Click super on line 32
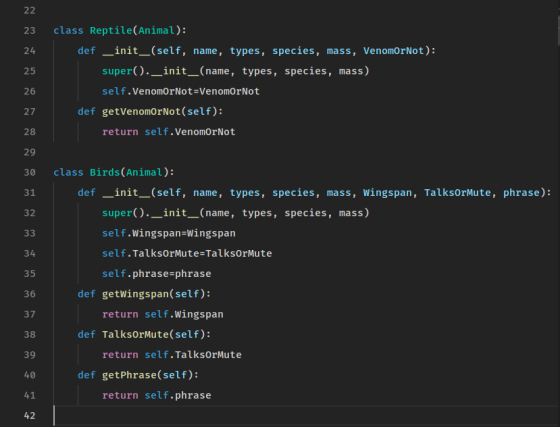560x427 pixels. click(x=117, y=213)
